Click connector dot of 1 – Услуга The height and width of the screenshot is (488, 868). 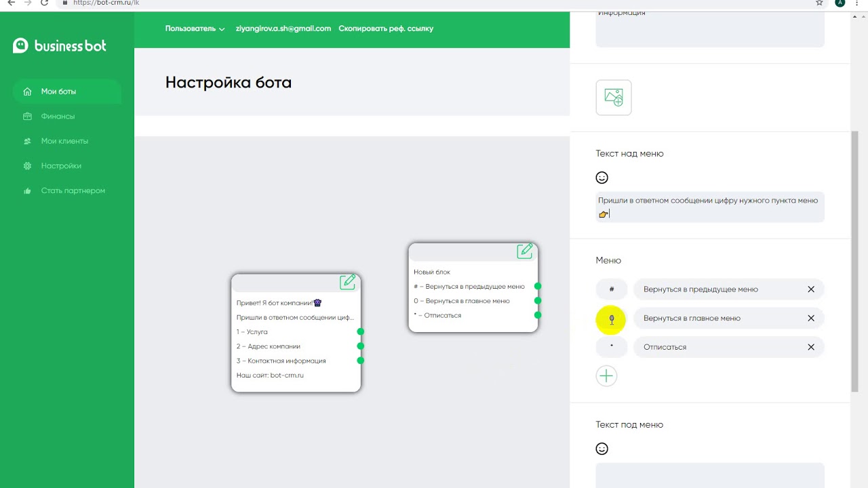point(361,331)
